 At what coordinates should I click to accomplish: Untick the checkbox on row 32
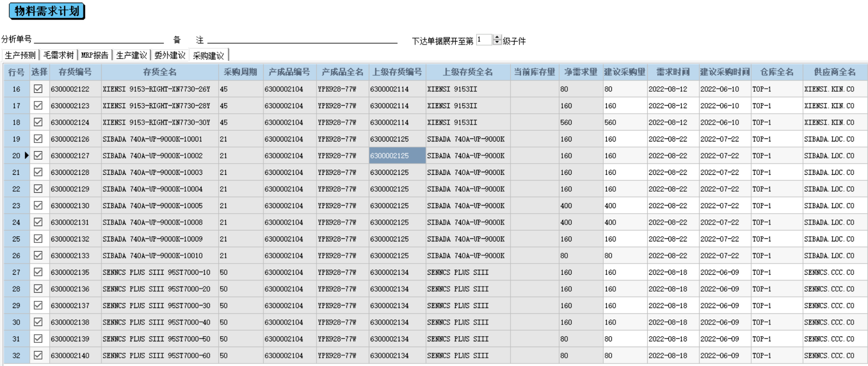pyautogui.click(x=38, y=355)
